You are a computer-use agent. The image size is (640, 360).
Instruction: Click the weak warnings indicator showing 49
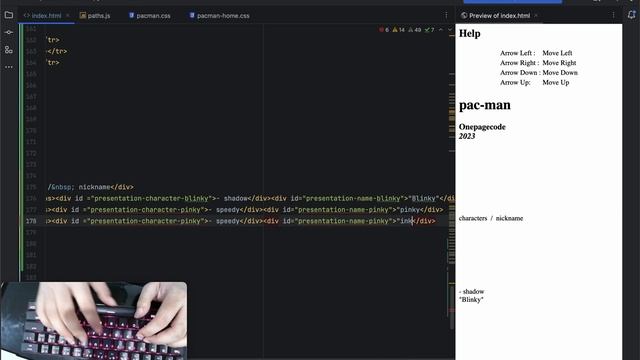coord(415,30)
